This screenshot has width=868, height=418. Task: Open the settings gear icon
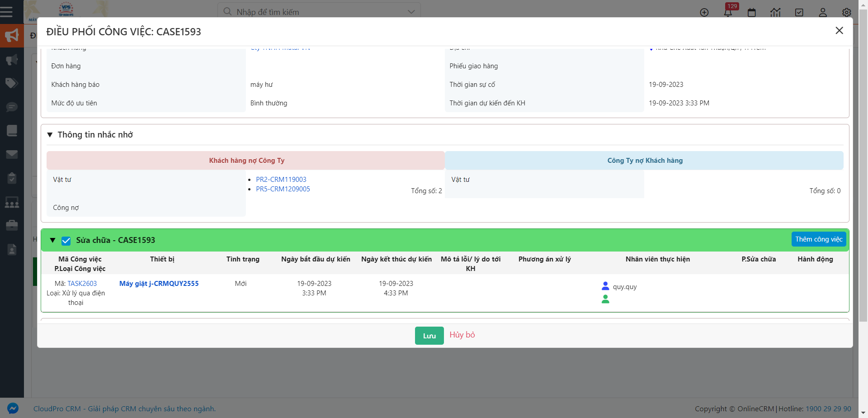pos(847,13)
